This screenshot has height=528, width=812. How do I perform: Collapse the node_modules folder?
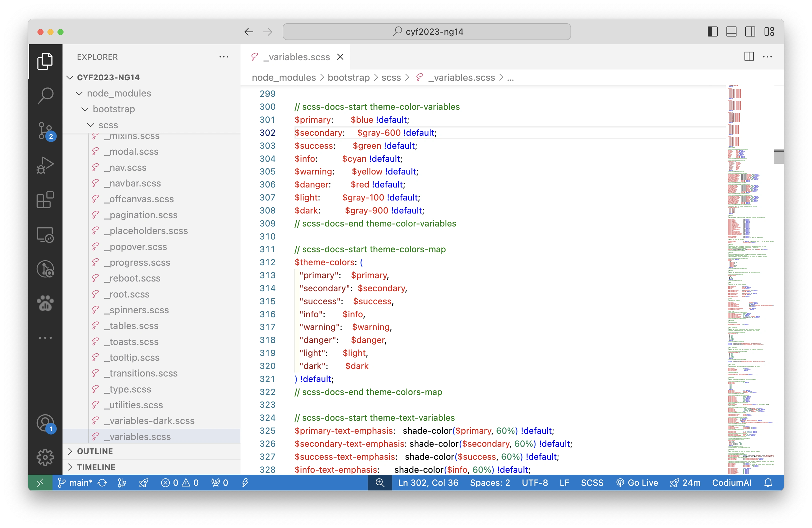(119, 93)
